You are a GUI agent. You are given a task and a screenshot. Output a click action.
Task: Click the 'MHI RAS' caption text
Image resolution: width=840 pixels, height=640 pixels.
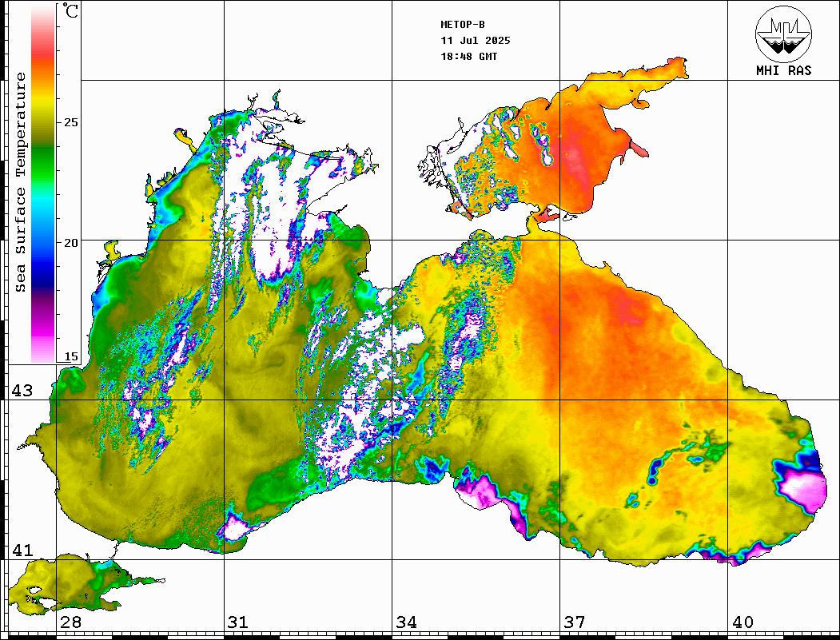point(783,70)
